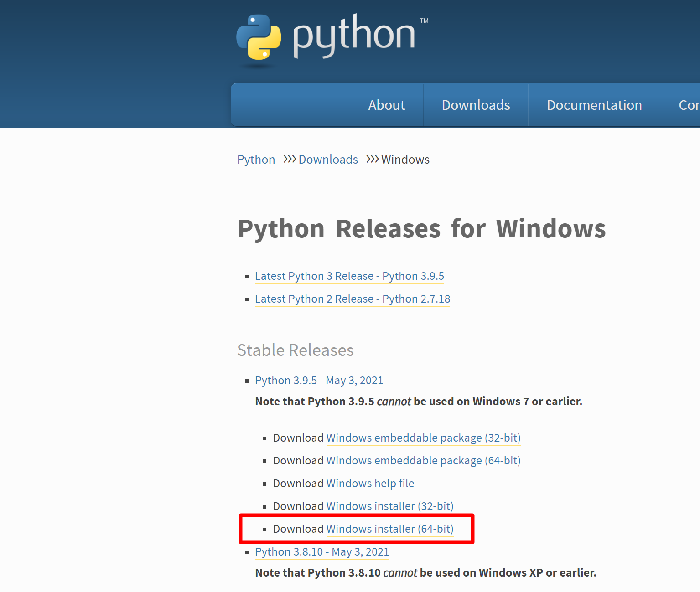This screenshot has height=592, width=700.
Task: Download the Windows installer 32-bit
Action: pyautogui.click(x=389, y=506)
